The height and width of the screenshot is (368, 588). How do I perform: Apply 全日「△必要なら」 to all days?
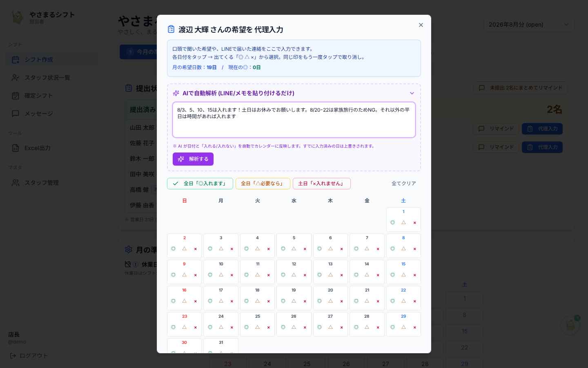click(263, 184)
